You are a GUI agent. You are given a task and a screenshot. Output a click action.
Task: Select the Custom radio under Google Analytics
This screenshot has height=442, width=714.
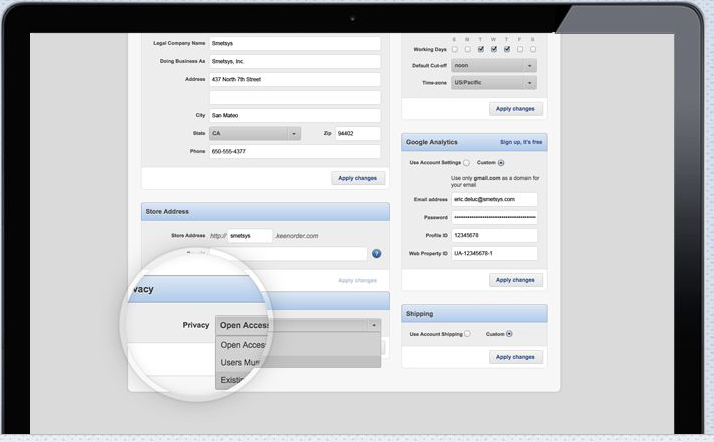coord(501,163)
